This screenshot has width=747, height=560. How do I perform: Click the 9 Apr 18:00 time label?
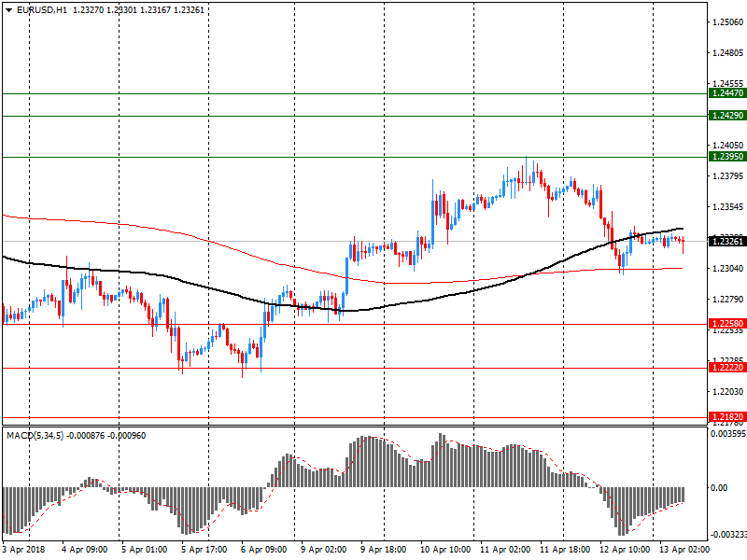point(384,550)
